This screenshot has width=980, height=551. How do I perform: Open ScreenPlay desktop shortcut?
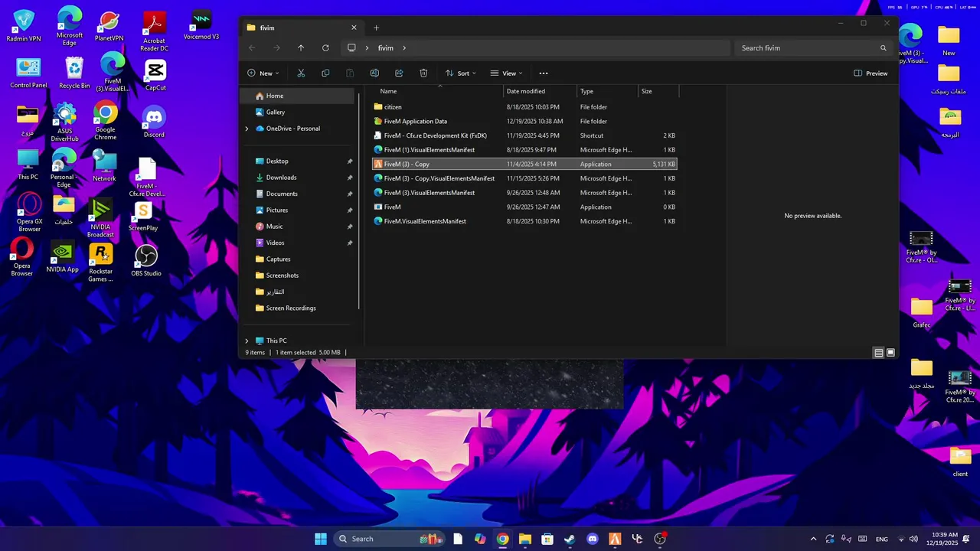(x=143, y=216)
